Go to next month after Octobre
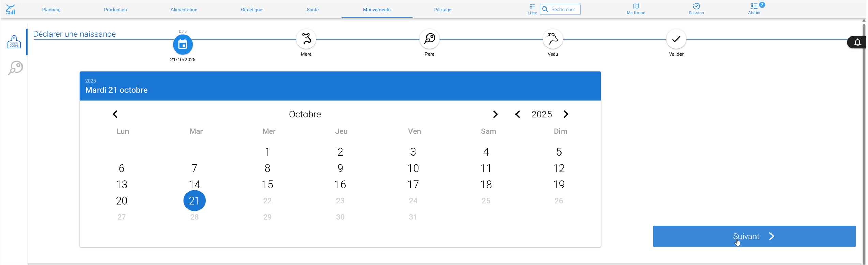This screenshot has height=265, width=868. point(496,114)
